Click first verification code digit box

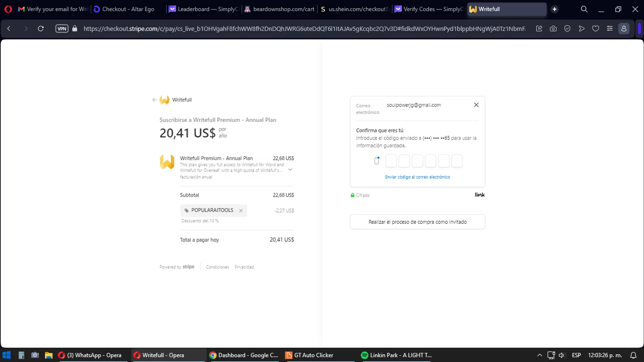(391, 161)
